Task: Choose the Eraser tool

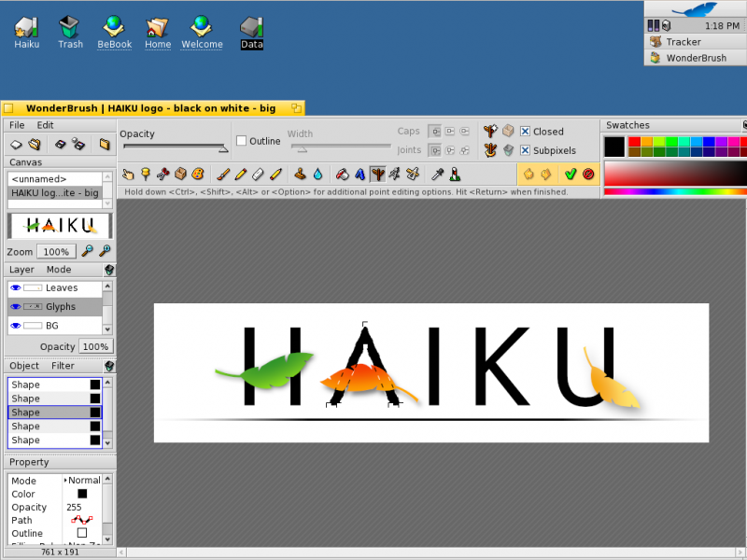Action: [x=258, y=175]
